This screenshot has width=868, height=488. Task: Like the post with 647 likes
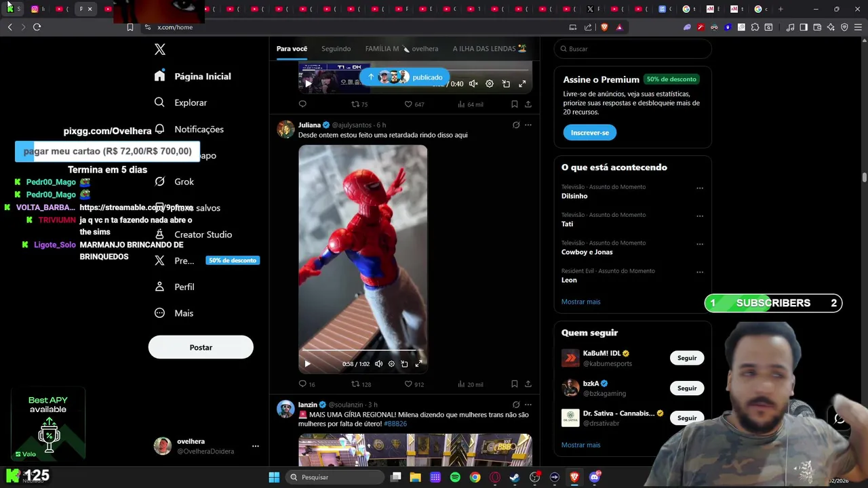click(414, 104)
